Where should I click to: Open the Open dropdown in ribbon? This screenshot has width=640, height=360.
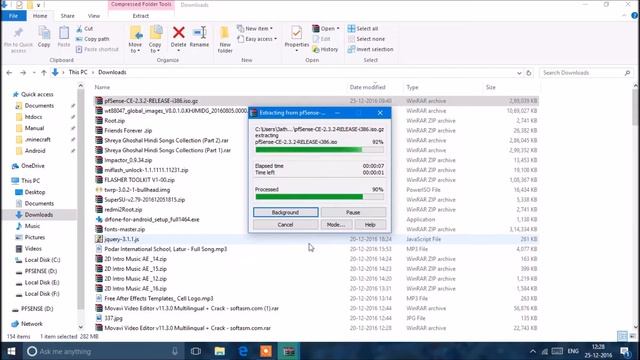(326, 29)
